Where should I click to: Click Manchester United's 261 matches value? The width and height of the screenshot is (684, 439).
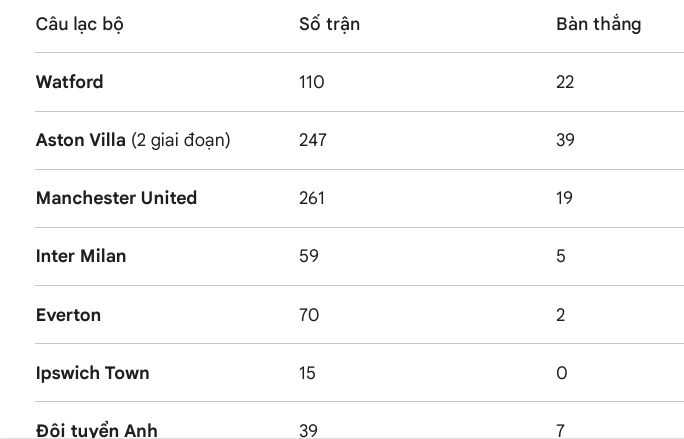point(312,198)
